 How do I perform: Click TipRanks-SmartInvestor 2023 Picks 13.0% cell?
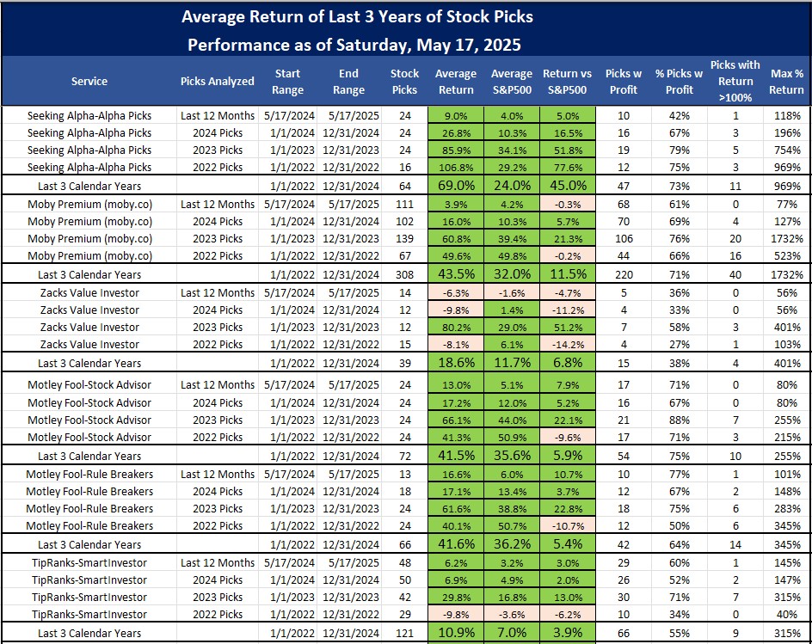[x=568, y=597]
